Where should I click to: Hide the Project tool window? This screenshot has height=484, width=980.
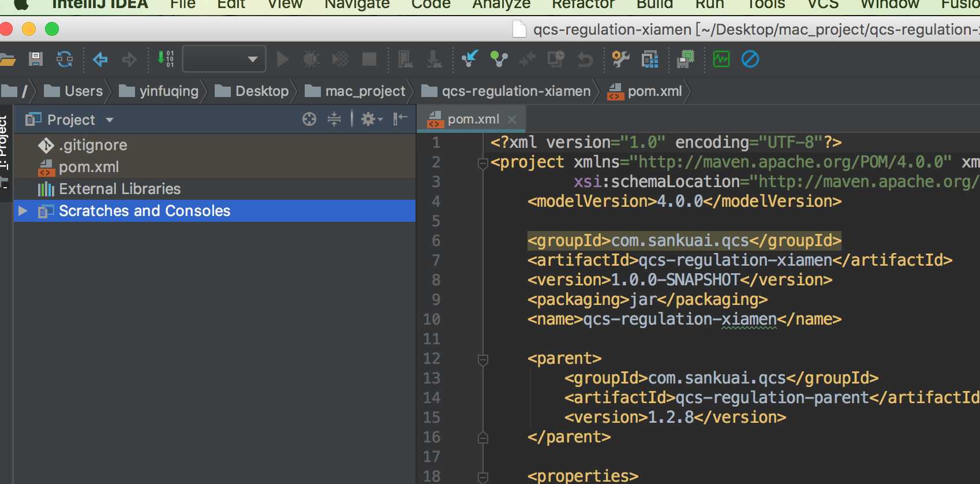(x=400, y=119)
